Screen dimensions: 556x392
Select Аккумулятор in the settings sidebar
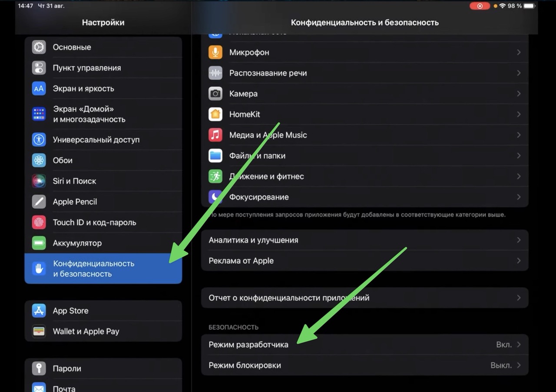click(x=77, y=243)
